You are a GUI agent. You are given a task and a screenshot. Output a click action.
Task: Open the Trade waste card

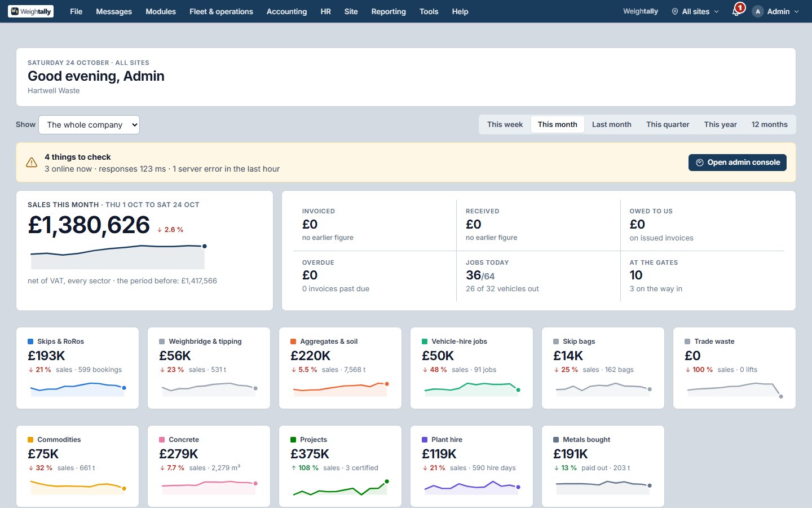pyautogui.click(x=735, y=368)
